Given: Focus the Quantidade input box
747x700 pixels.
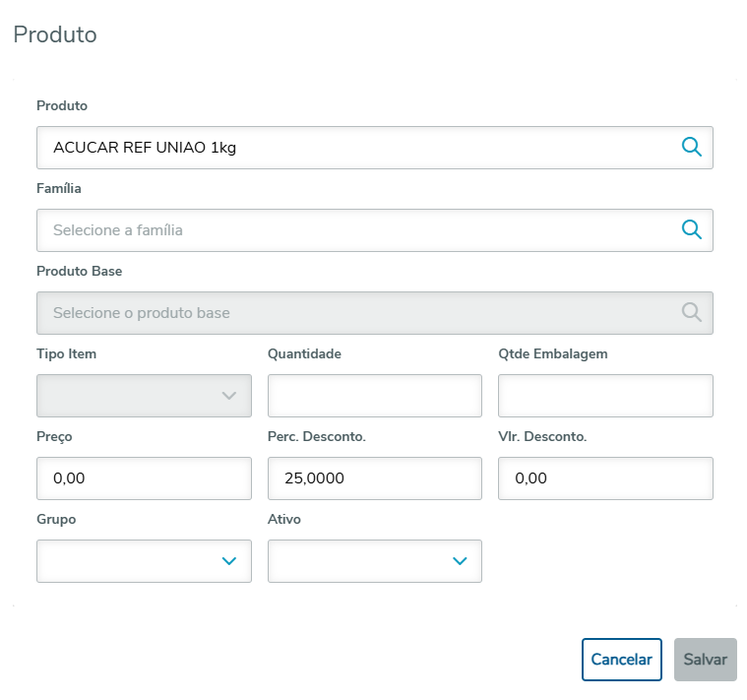Looking at the screenshot, I should tap(375, 396).
